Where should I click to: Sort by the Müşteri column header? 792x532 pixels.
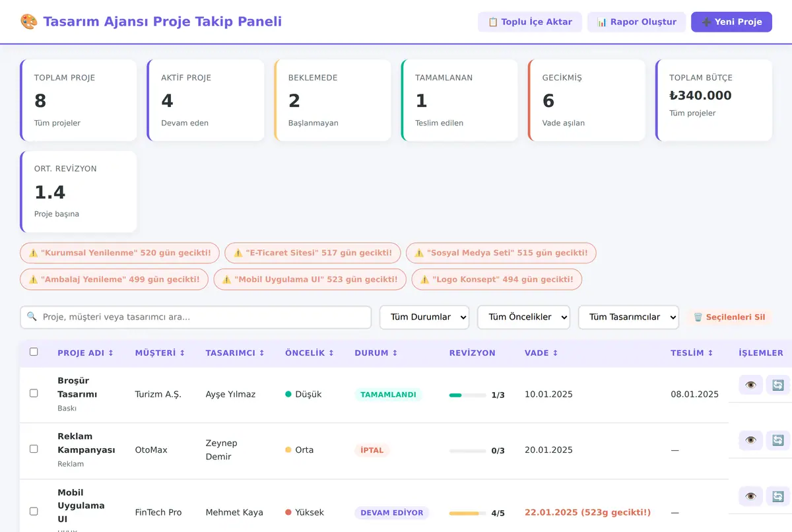160,353
